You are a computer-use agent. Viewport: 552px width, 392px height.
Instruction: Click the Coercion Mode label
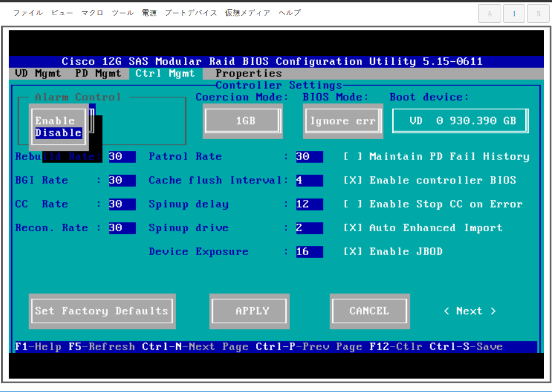tap(242, 97)
